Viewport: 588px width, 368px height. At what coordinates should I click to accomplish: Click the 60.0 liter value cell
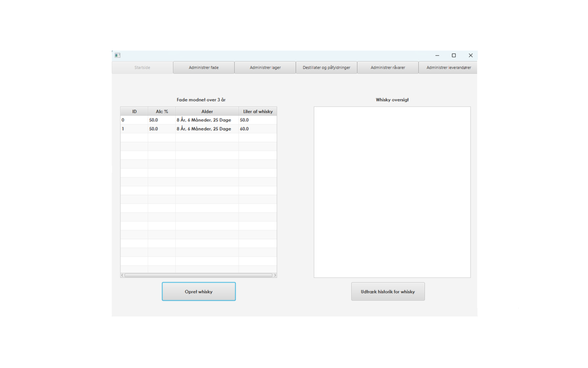[x=258, y=129]
